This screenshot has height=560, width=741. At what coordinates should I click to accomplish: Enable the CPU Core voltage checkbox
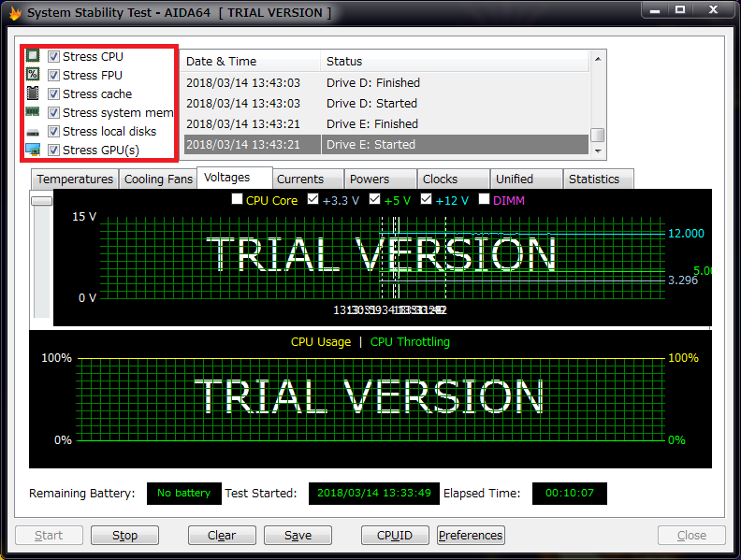click(x=238, y=199)
